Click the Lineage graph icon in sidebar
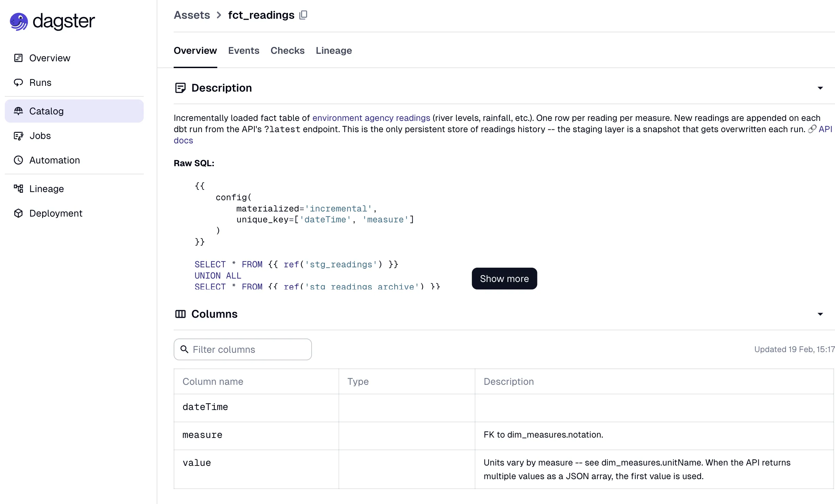Screen dimensions: 835x504 pyautogui.click(x=18, y=189)
